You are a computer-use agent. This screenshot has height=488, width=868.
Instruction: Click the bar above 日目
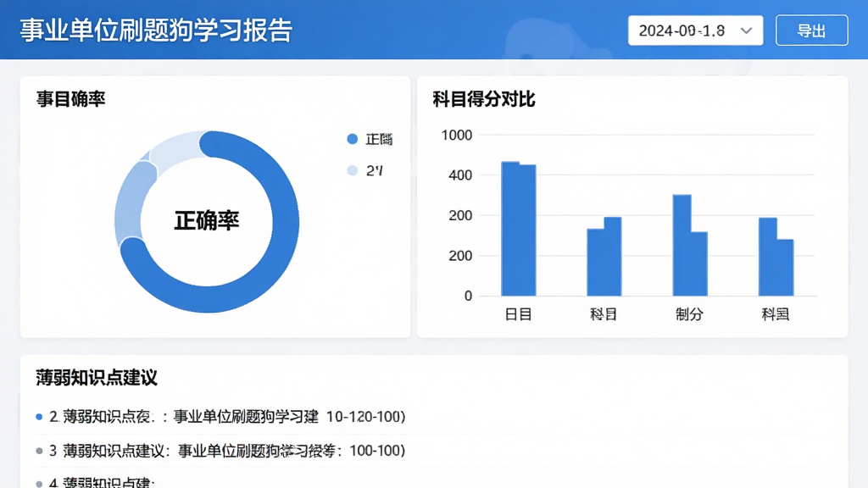tap(519, 229)
